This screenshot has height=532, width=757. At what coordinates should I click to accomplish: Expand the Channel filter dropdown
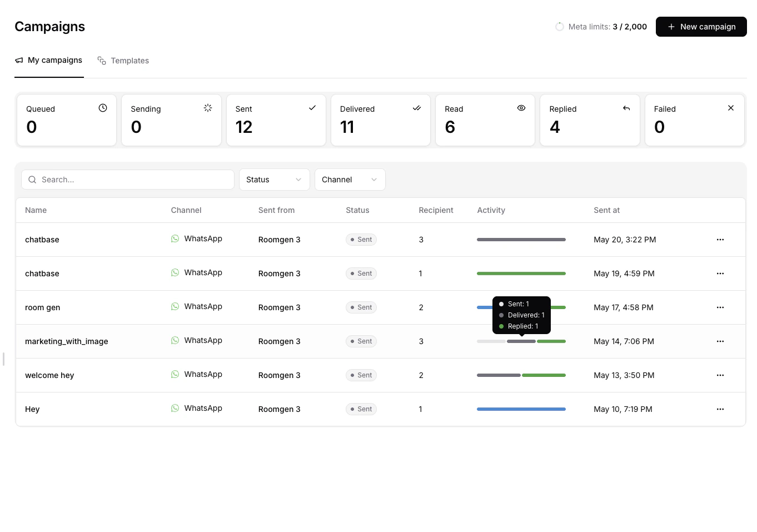(350, 180)
